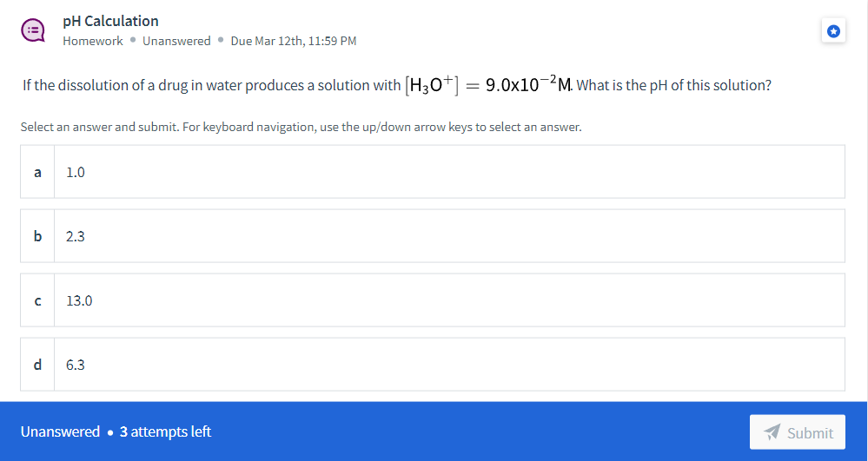
Task: Click the Unanswered label in the blue footer
Action: pyautogui.click(x=60, y=431)
